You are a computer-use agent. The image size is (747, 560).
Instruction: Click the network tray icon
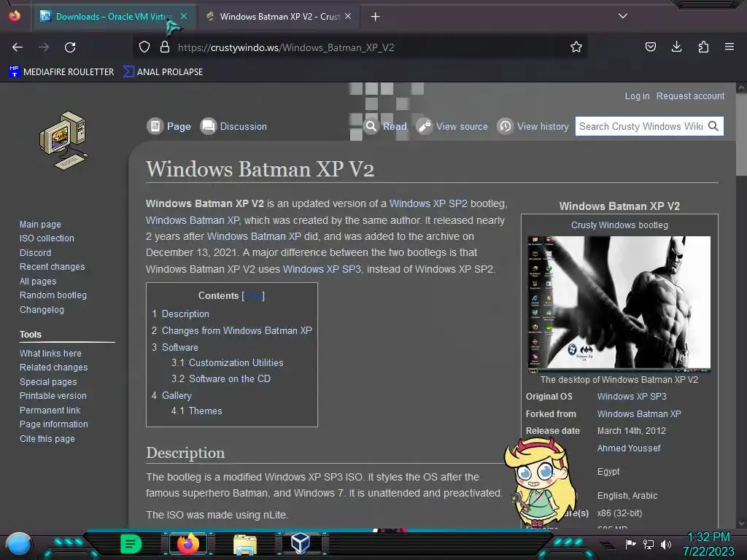tap(649, 544)
